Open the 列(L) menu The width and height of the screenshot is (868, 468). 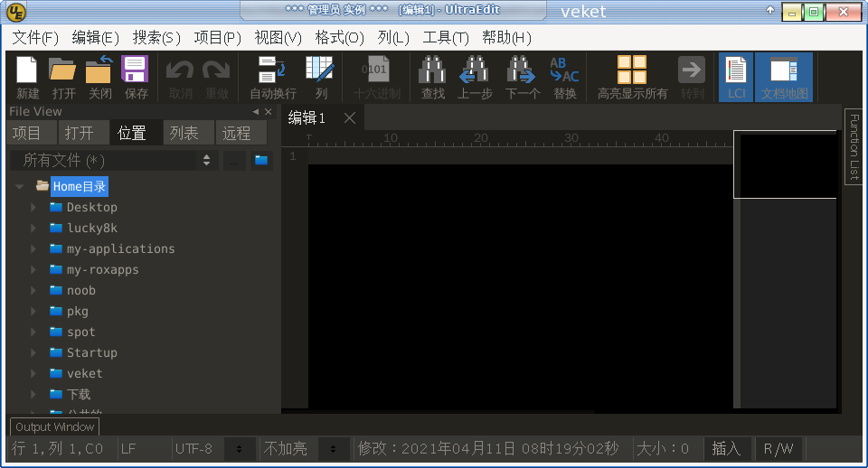tap(393, 38)
